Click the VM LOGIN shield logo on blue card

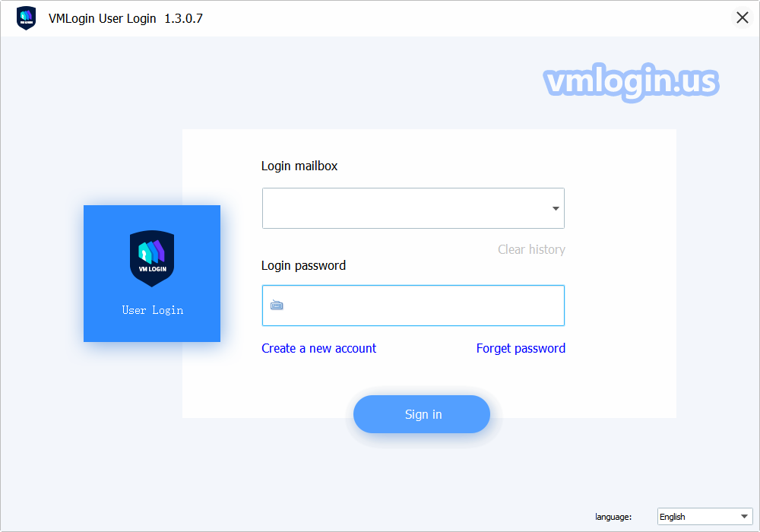pos(152,258)
